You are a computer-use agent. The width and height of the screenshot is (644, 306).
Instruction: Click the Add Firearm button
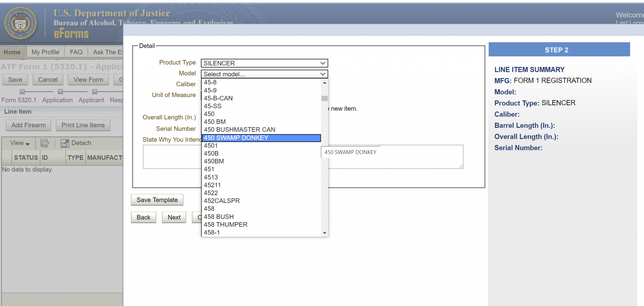28,125
